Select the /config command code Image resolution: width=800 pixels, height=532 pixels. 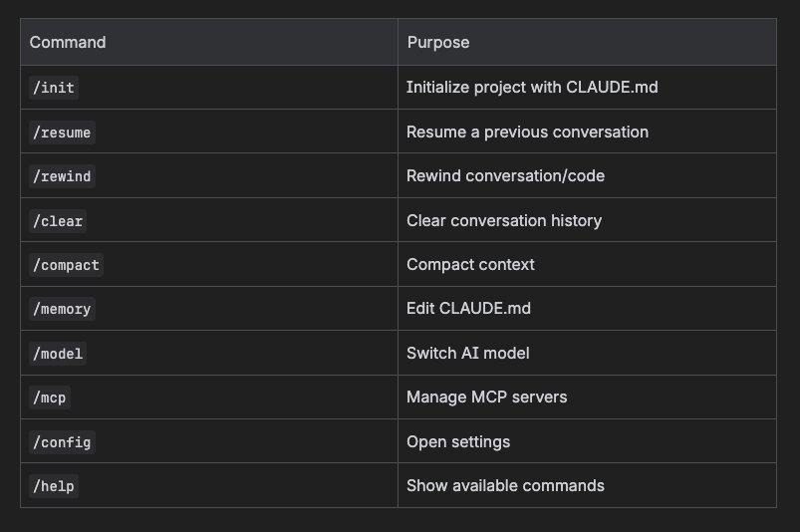[62, 442]
